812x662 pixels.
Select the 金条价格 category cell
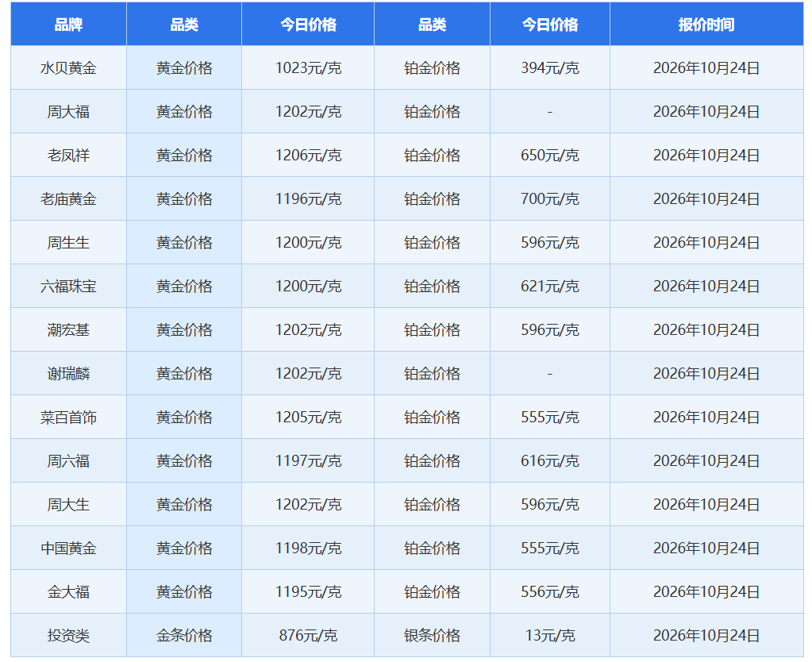(184, 636)
